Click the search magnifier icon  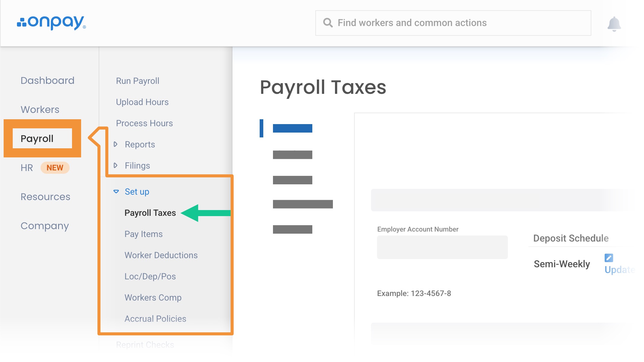(x=328, y=23)
